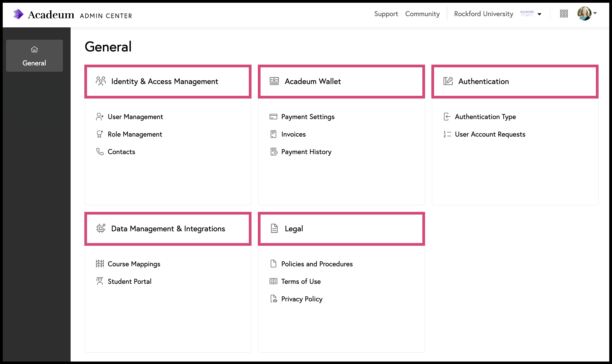Click the User Account Requests numbered-list icon
This screenshot has width=612, height=364.
coord(447,134)
